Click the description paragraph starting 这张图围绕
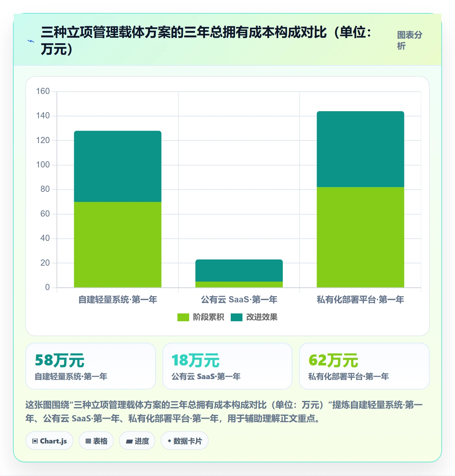Image resolution: width=455 pixels, height=476 pixels. pos(224,412)
